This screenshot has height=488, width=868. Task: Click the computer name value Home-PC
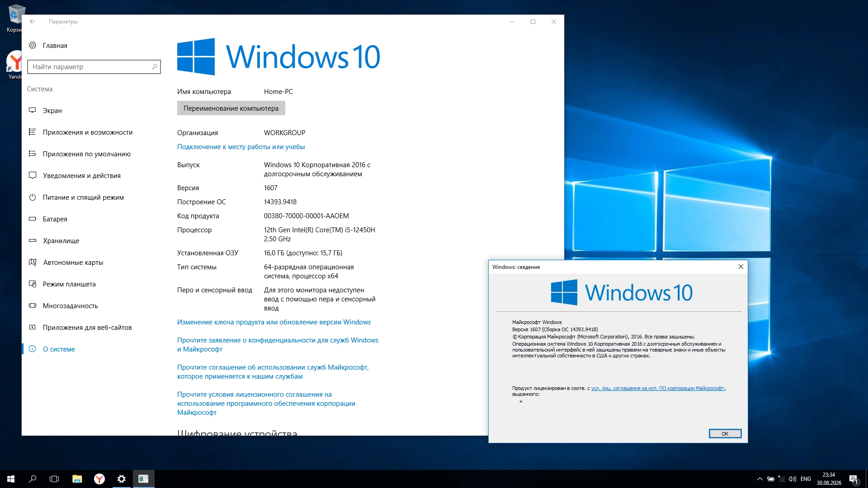tap(278, 92)
